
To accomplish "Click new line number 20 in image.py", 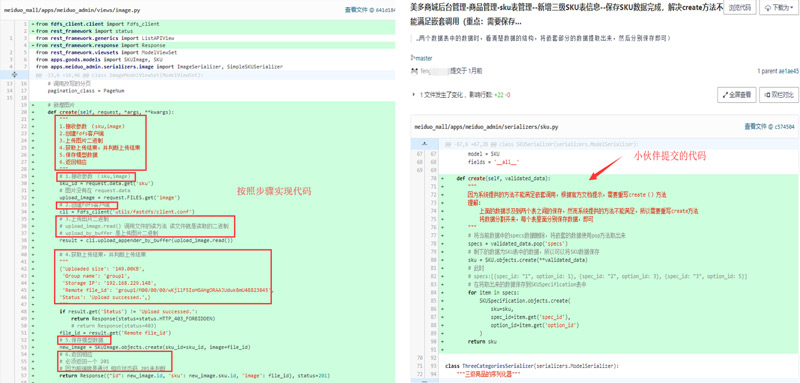I will click(23, 112).
